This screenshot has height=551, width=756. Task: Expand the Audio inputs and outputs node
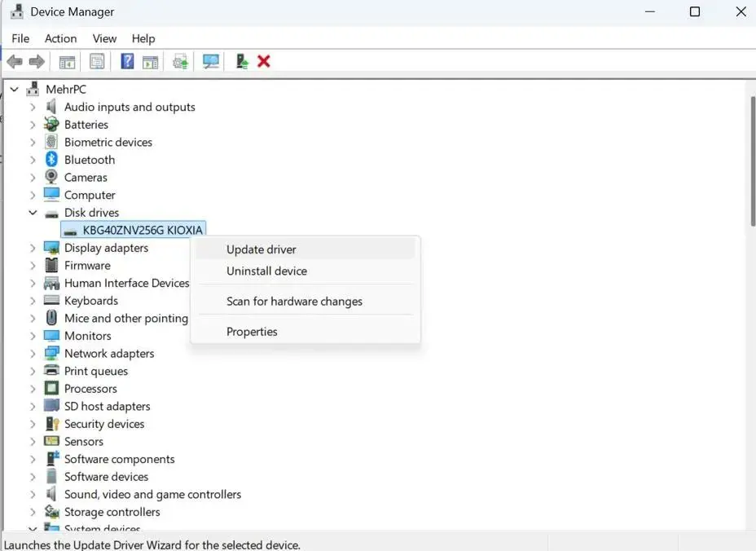click(33, 107)
